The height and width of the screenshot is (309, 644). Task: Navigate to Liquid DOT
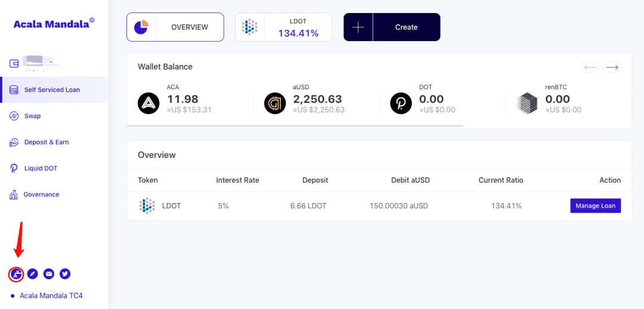pos(54,168)
